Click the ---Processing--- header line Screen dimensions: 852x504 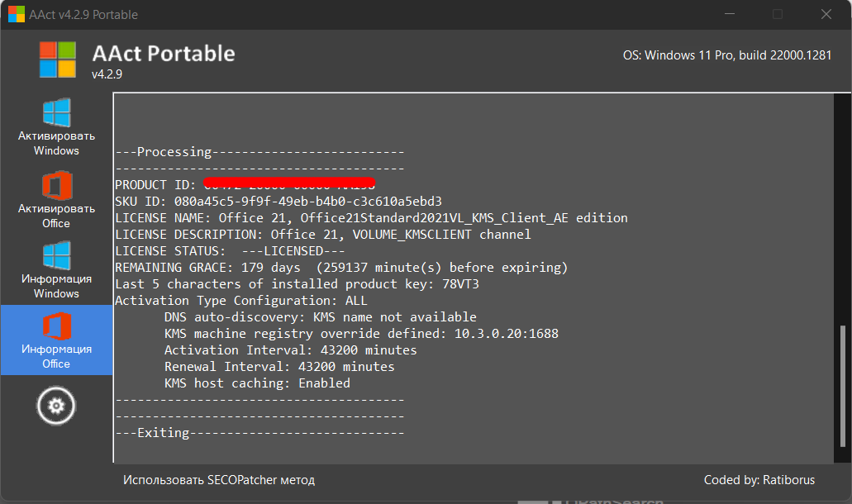click(259, 151)
